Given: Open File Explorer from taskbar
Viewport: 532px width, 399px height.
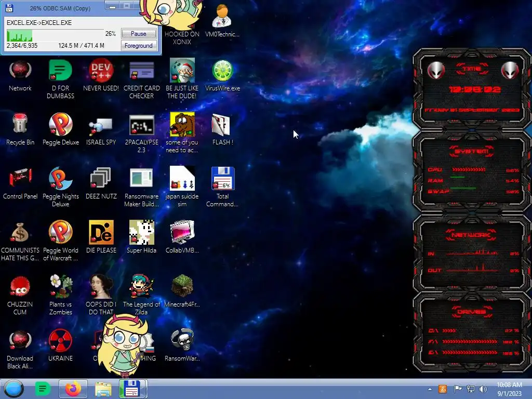Looking at the screenshot, I should click(103, 389).
